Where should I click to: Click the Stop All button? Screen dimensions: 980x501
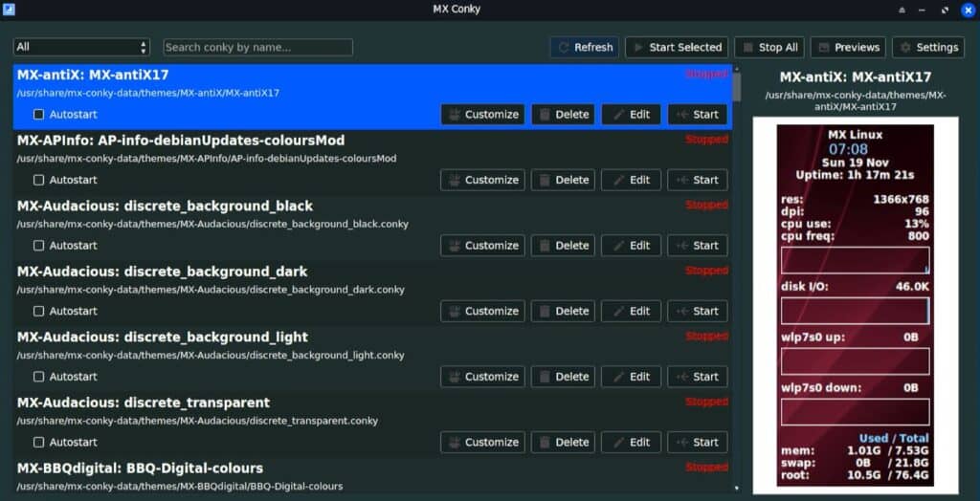[770, 48]
